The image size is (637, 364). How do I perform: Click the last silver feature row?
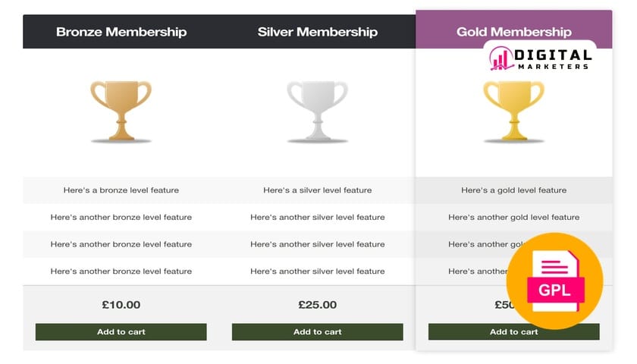[x=317, y=271]
